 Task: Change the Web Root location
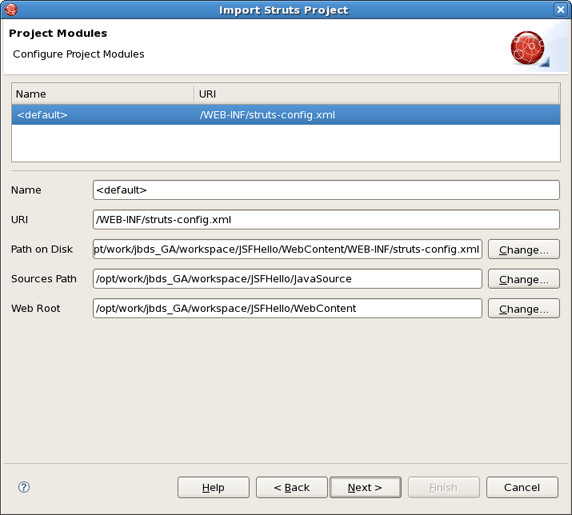[524, 309]
